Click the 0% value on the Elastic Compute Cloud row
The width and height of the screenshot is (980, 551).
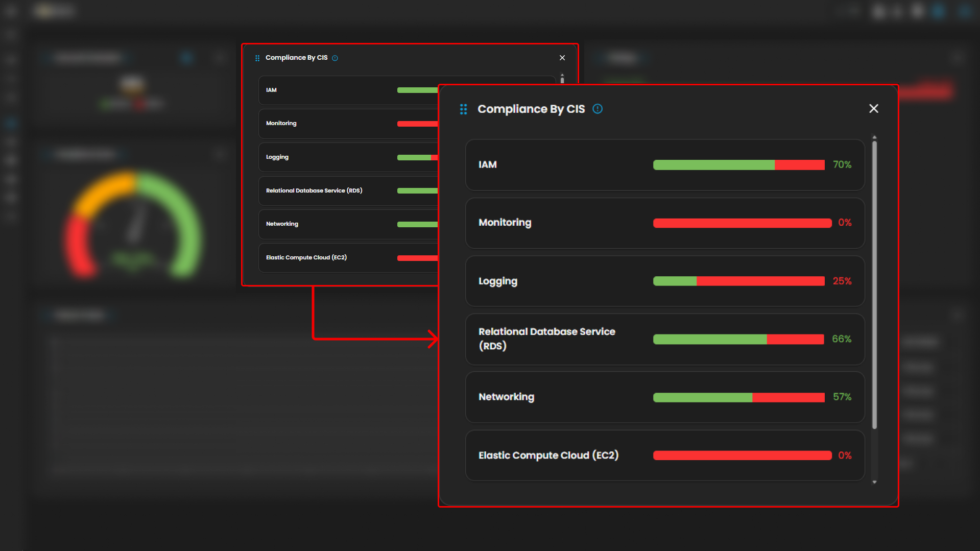tap(844, 456)
